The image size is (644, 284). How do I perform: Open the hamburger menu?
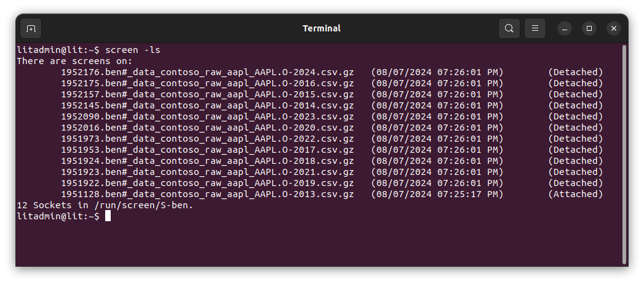(x=535, y=28)
